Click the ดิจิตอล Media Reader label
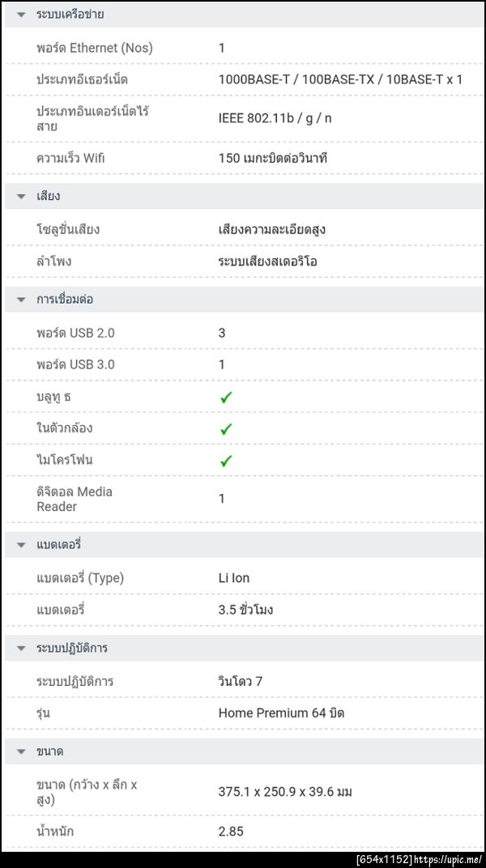Viewport: 486px width, 868px height. [75, 499]
